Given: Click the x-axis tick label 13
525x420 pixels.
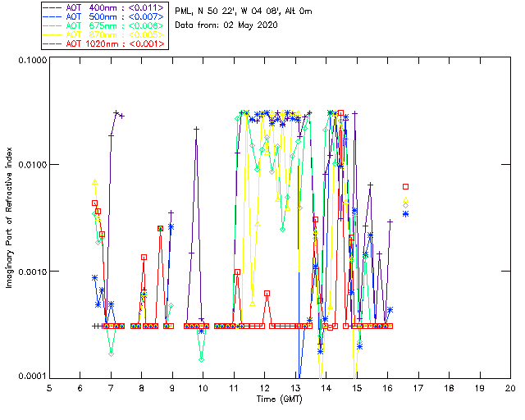Looking at the screenshot, I should 295,387.
